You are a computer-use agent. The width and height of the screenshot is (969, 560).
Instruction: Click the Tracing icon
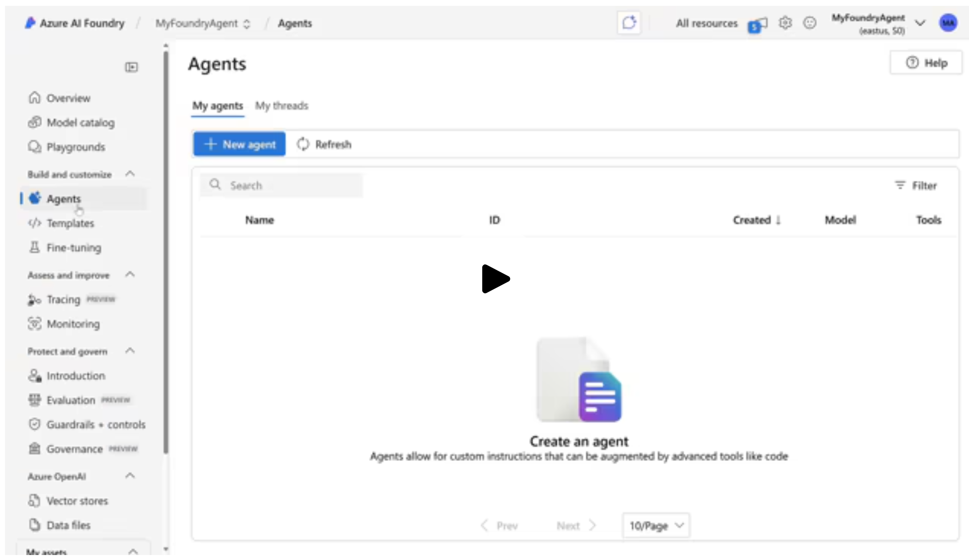[34, 299]
